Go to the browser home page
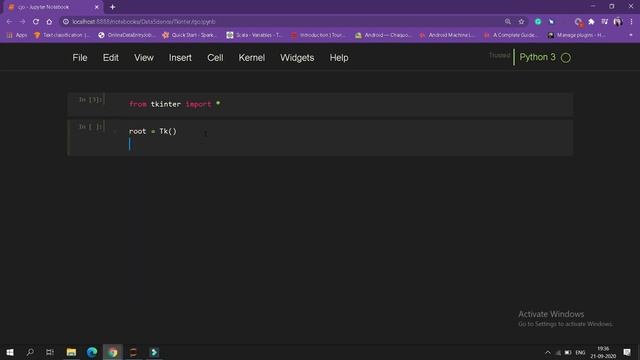 [49, 22]
